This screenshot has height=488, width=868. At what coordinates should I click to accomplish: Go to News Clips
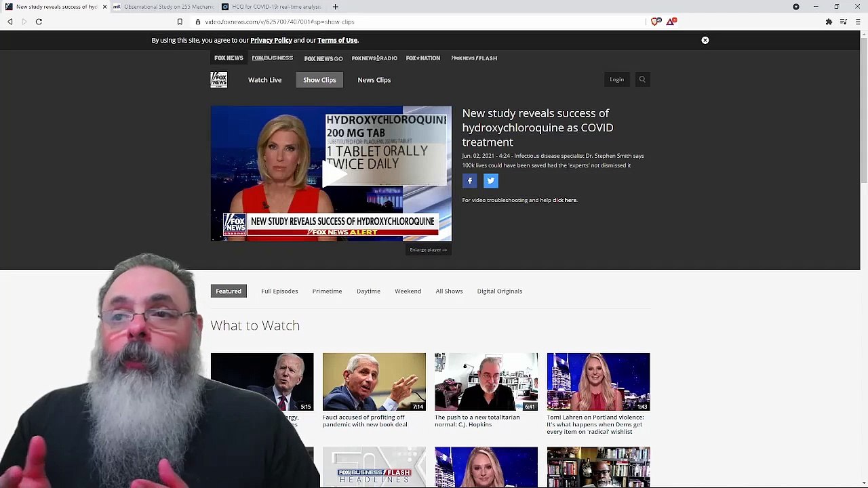point(374,80)
